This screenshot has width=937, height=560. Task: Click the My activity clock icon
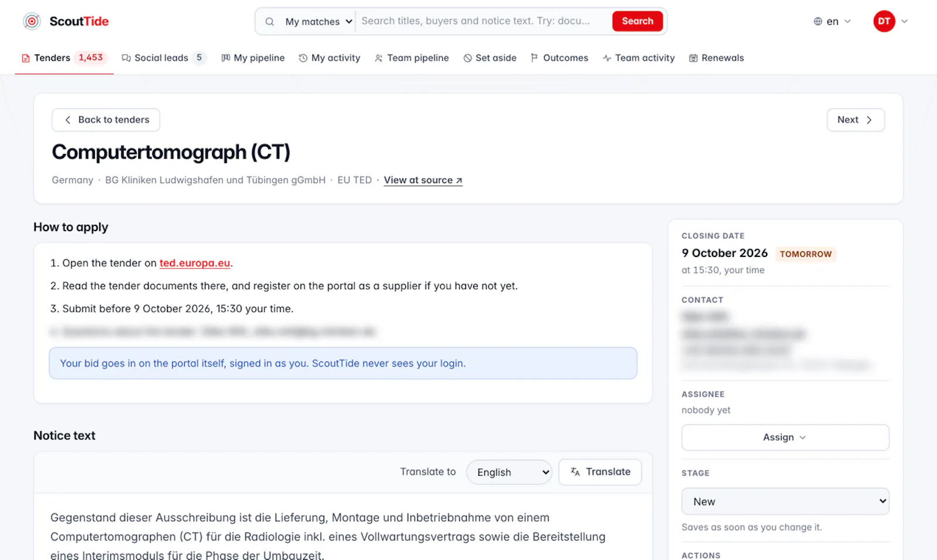click(303, 58)
